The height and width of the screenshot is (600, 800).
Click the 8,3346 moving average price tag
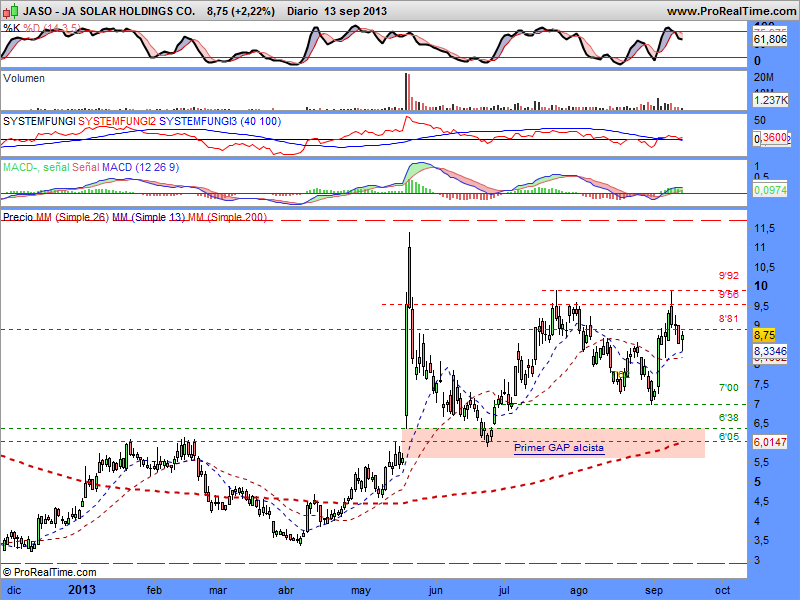click(770, 351)
